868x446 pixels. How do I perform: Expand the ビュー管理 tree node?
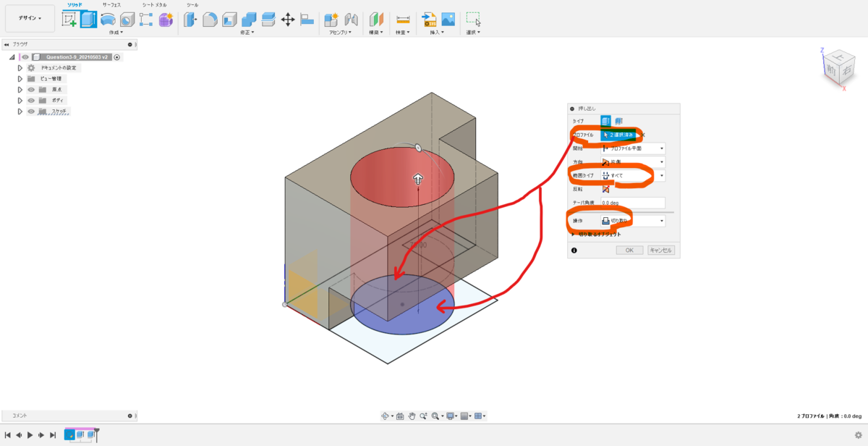click(x=20, y=78)
